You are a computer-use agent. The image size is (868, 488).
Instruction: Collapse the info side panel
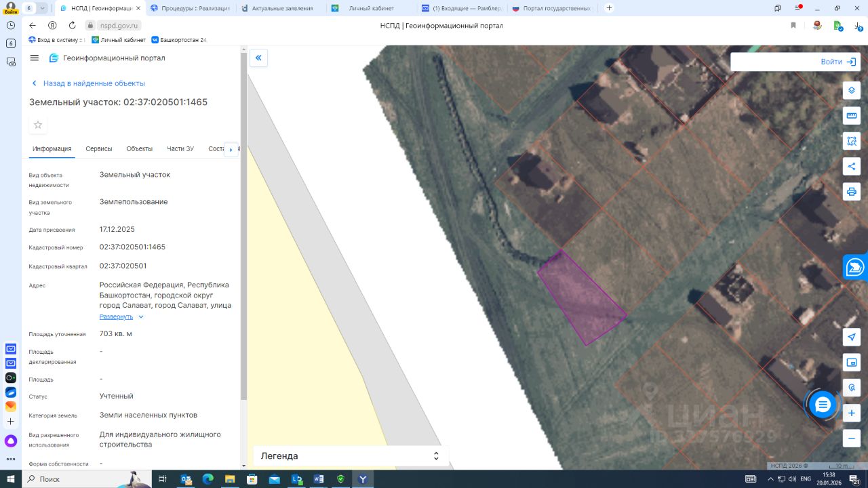coord(258,58)
